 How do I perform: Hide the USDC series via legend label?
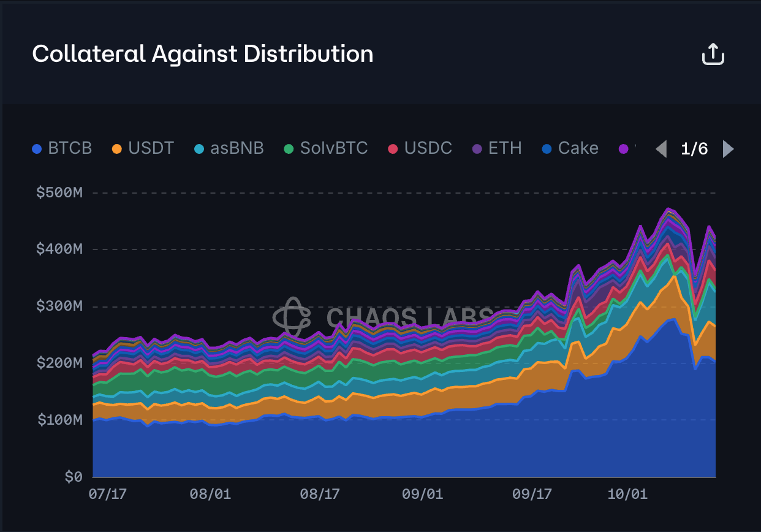point(428,148)
